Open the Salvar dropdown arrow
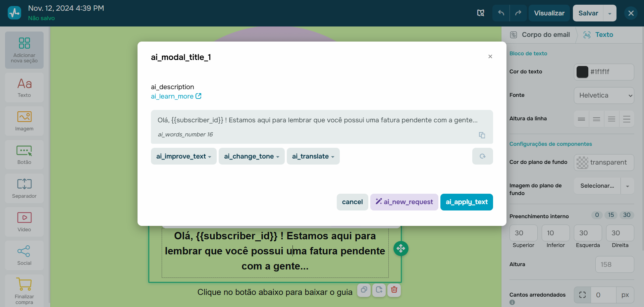 [609, 13]
